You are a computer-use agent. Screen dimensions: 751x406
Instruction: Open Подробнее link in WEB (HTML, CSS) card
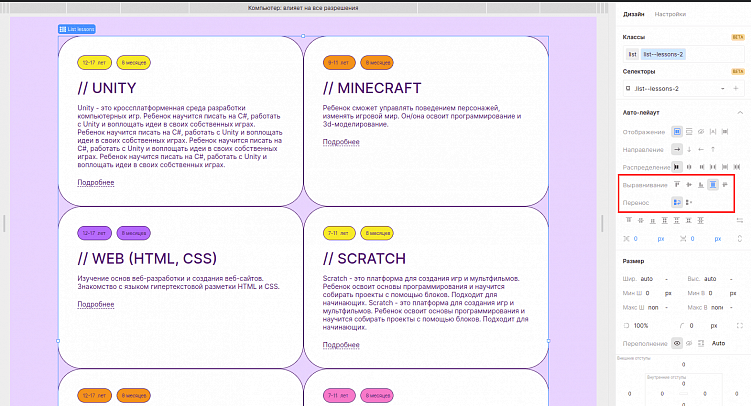[x=96, y=304]
